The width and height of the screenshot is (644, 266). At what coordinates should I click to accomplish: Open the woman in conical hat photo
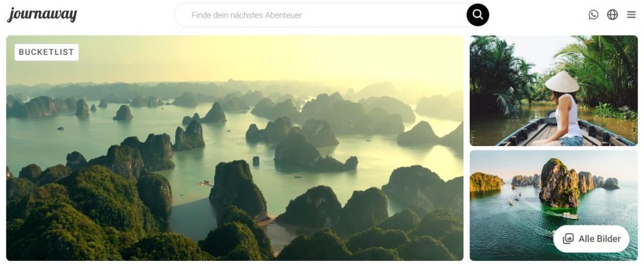pyautogui.click(x=553, y=91)
